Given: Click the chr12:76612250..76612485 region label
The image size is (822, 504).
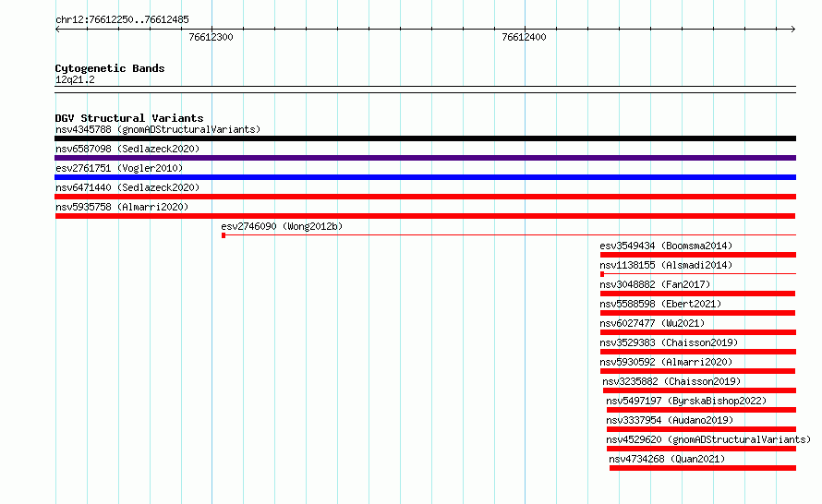Looking at the screenshot, I should pyautogui.click(x=122, y=20).
